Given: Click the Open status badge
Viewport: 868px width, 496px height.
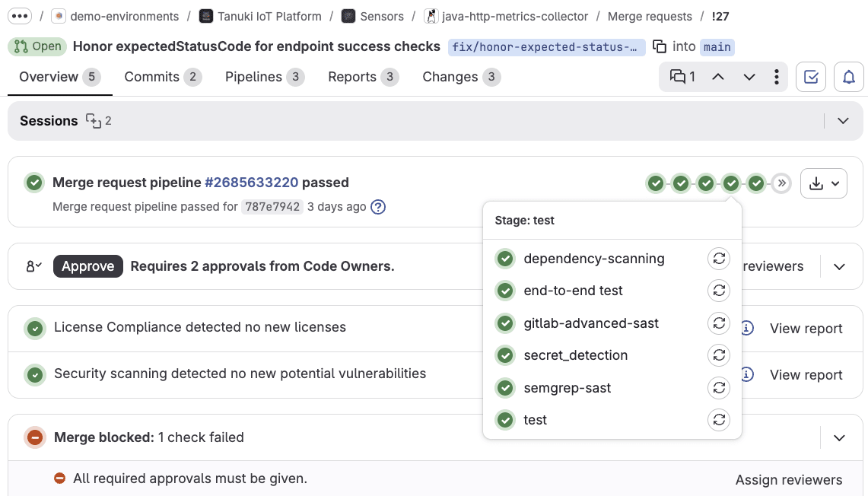Looking at the screenshot, I should [x=37, y=46].
